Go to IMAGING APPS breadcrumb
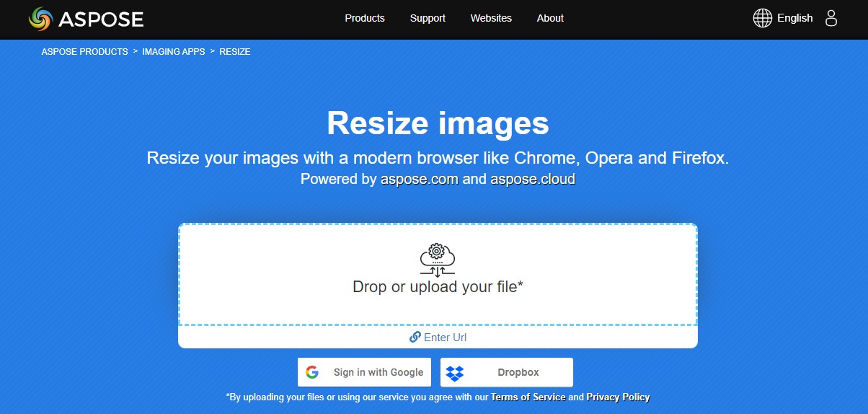The image size is (868, 414). (174, 52)
